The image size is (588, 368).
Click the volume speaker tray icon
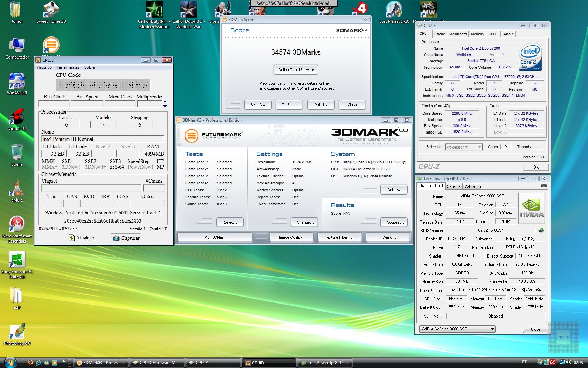(569, 362)
